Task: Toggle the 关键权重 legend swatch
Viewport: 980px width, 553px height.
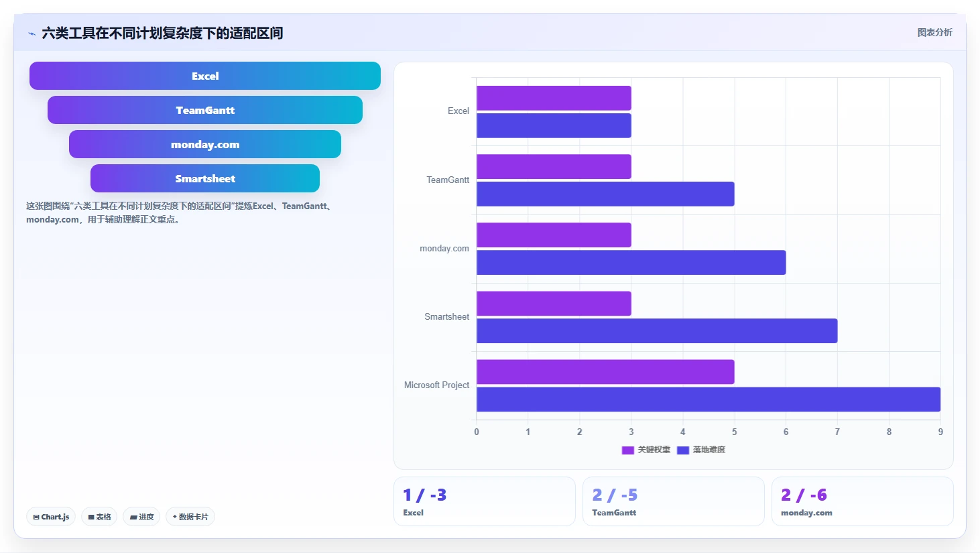Action: coord(628,450)
